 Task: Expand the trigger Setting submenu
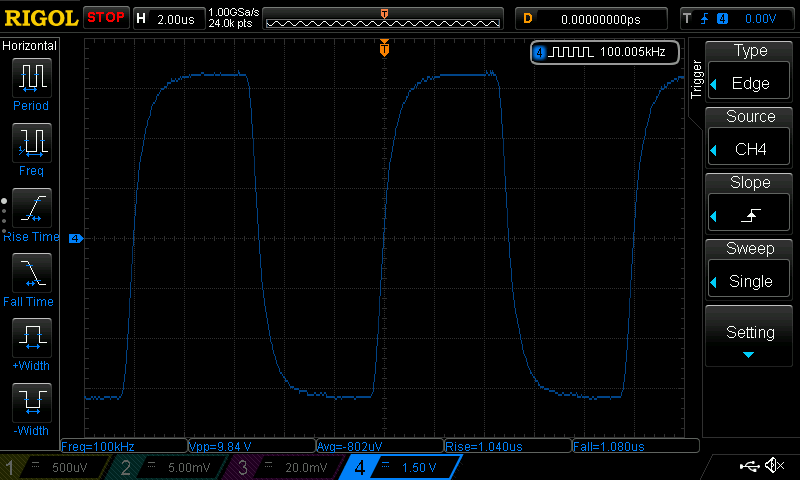[x=749, y=336]
